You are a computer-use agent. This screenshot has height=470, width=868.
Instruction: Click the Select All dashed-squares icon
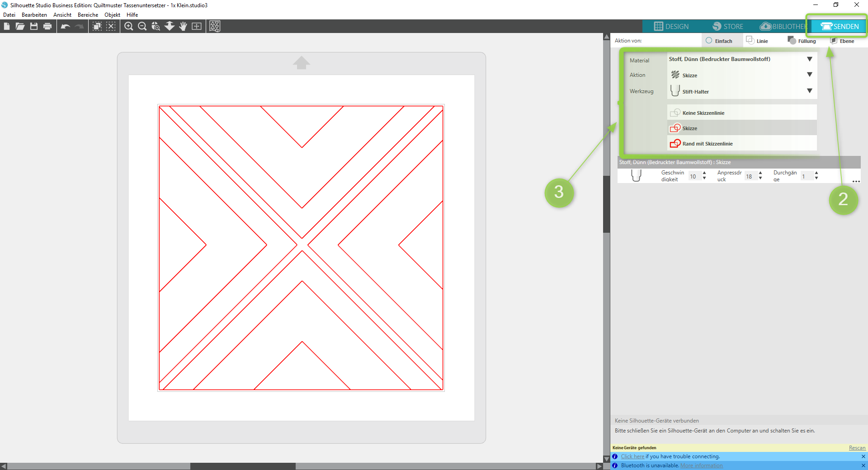pyautogui.click(x=97, y=26)
